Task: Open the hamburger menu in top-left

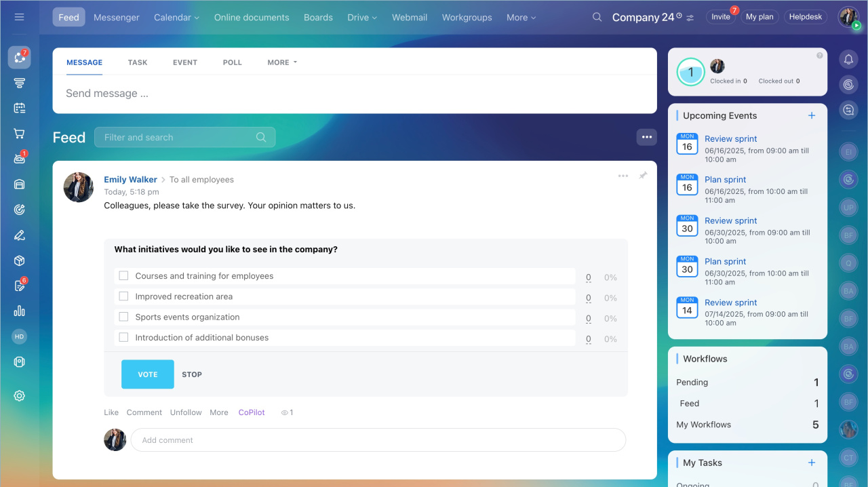Action: coord(19,17)
